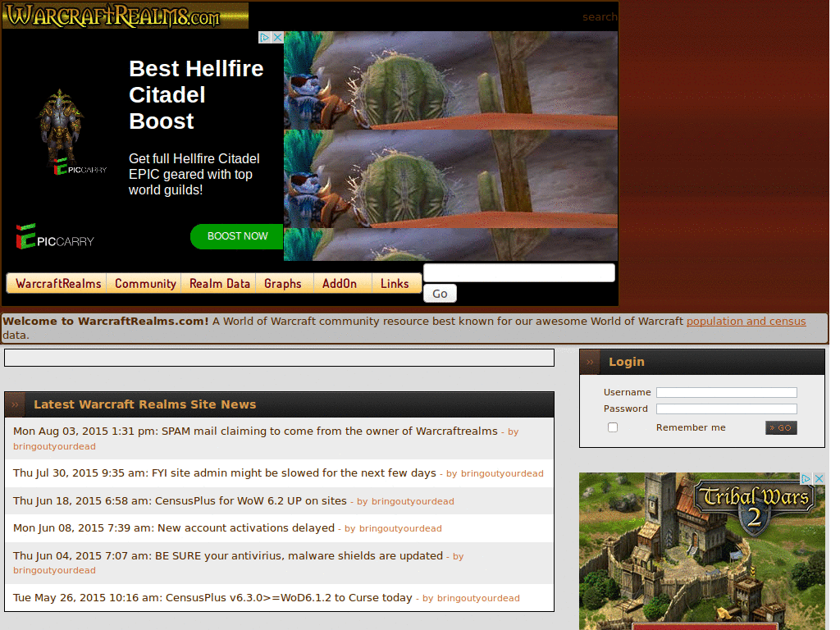Click the Site News header arrow icon
Screen dimensions: 840x630
[15, 404]
